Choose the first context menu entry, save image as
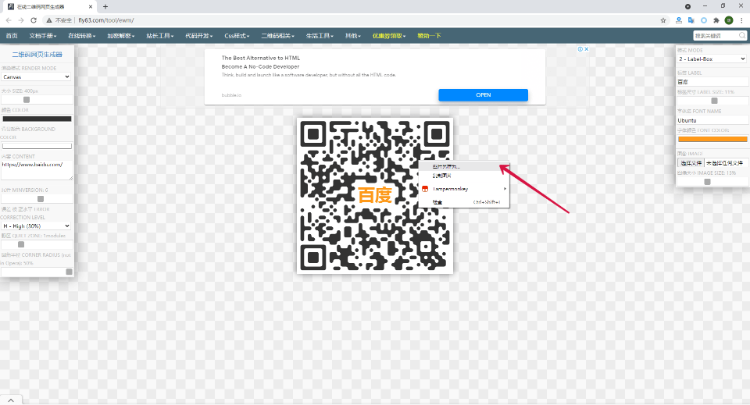 coord(464,166)
